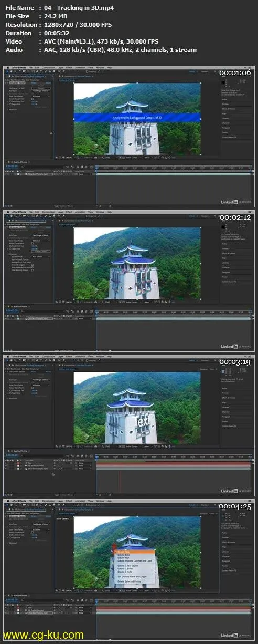Select the Standard workspace in the 00:01:06 frame
The image size is (258, 644).
(205, 71)
